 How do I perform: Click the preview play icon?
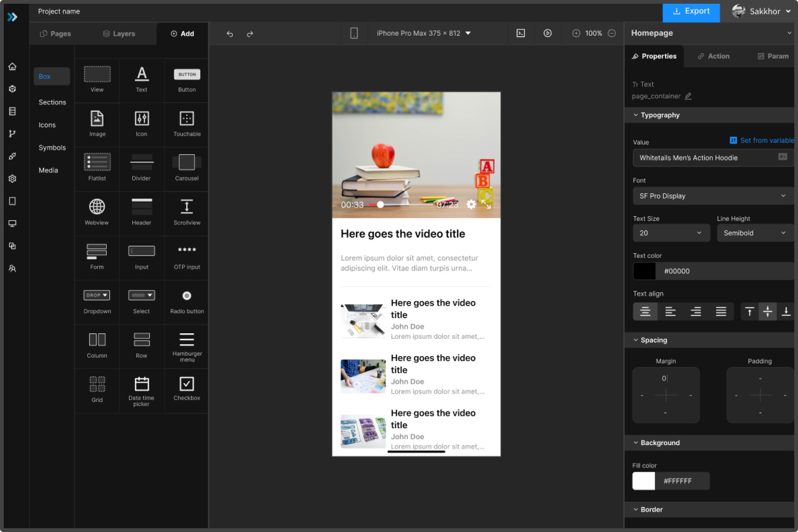pyautogui.click(x=547, y=33)
